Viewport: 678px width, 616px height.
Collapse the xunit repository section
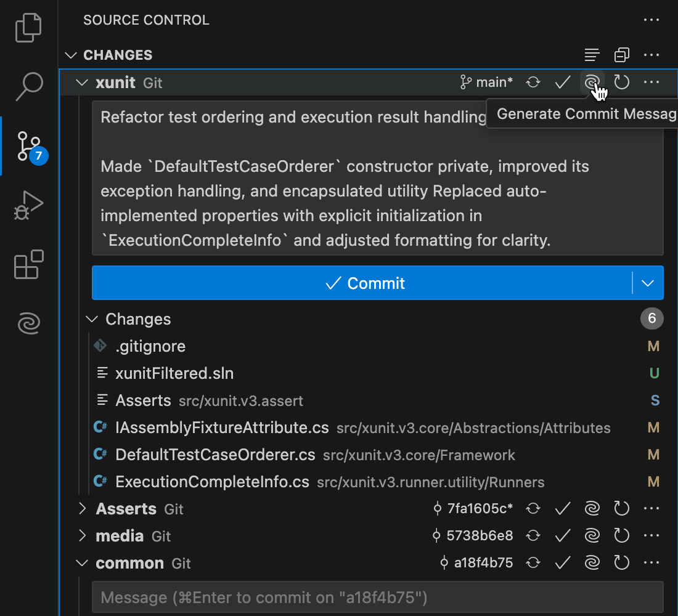click(x=82, y=82)
